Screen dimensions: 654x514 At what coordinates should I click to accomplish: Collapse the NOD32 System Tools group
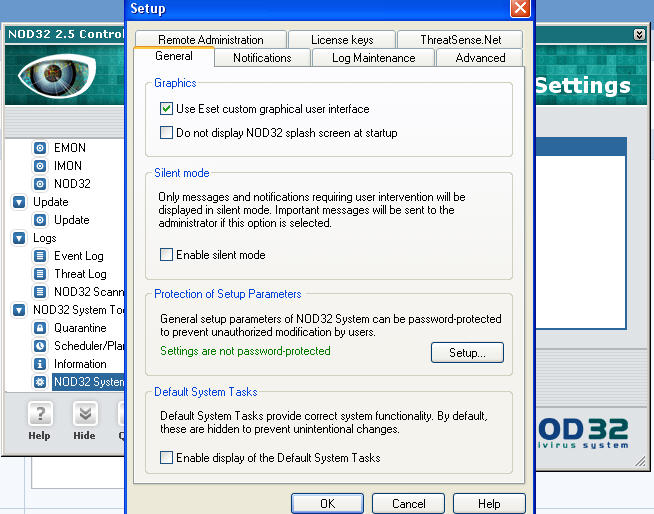click(x=19, y=310)
